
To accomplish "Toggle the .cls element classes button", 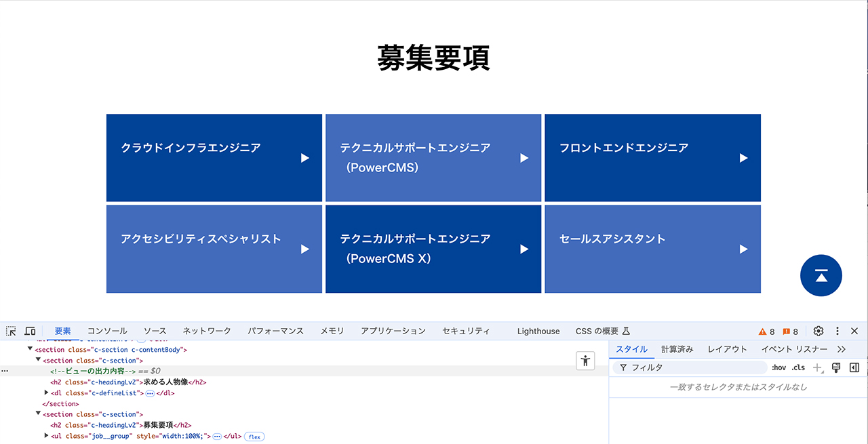I will click(x=798, y=367).
